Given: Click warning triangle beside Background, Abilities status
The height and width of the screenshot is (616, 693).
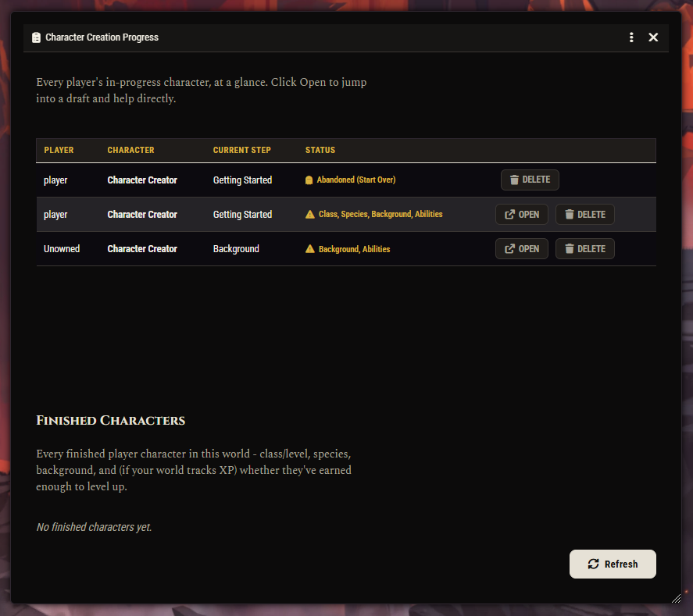Looking at the screenshot, I should [310, 248].
